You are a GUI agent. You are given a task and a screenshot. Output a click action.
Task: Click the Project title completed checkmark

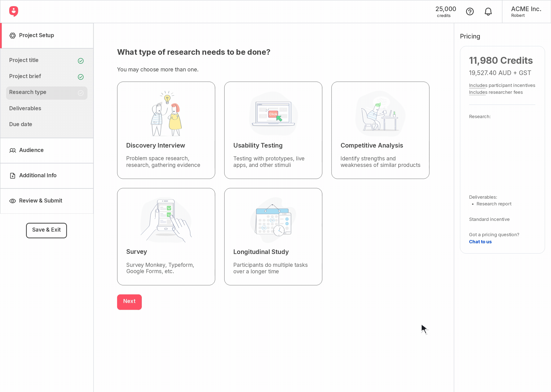(x=81, y=61)
